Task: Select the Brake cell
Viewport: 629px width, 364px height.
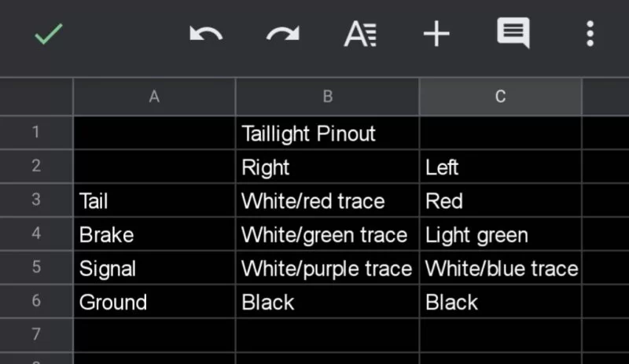Action: 154,235
